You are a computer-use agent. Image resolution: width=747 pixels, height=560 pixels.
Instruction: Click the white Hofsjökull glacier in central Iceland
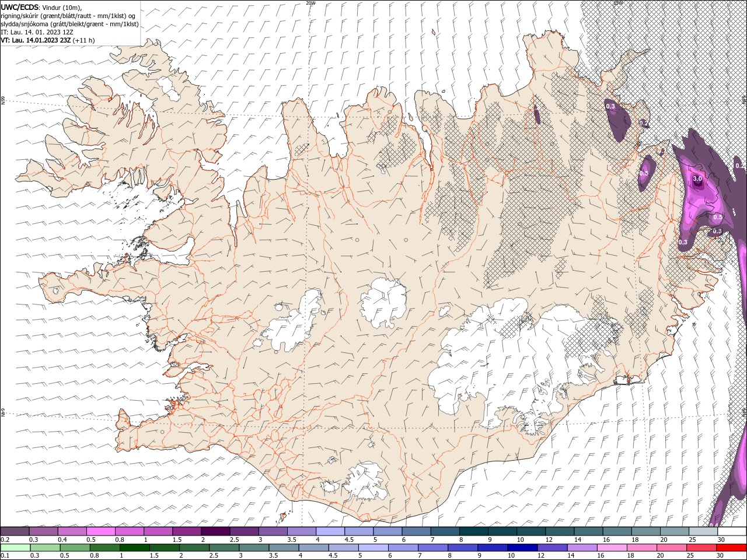[383, 303]
